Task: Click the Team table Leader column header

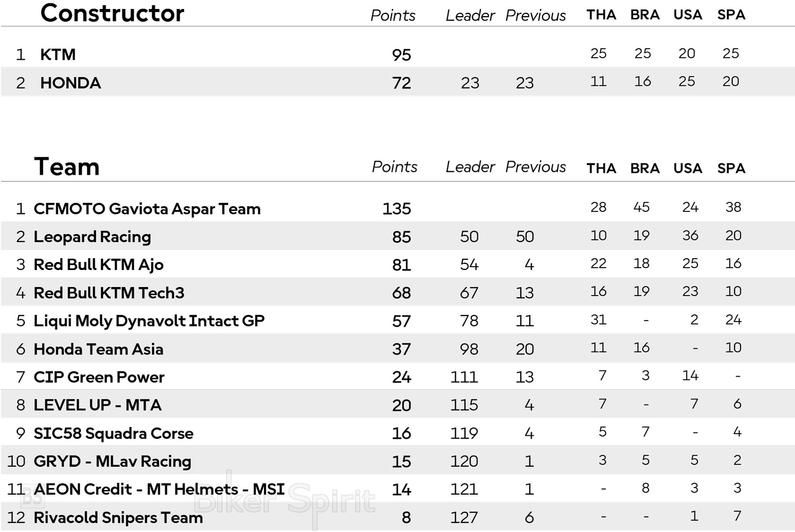Action: 470,167
